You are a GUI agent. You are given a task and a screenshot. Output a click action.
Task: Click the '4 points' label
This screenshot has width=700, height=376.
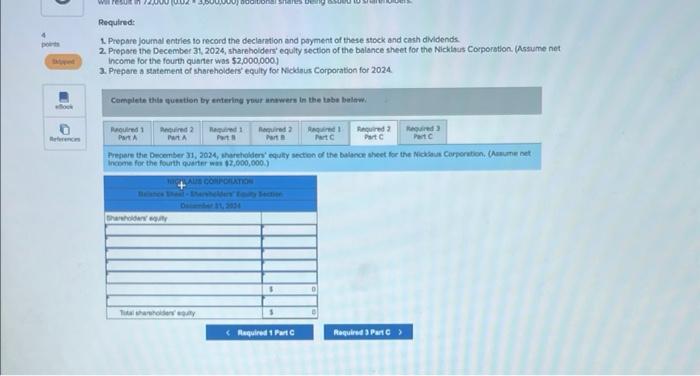click(50, 40)
